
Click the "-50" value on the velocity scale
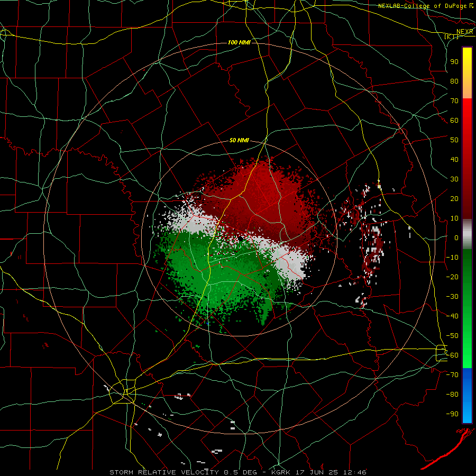point(452,336)
